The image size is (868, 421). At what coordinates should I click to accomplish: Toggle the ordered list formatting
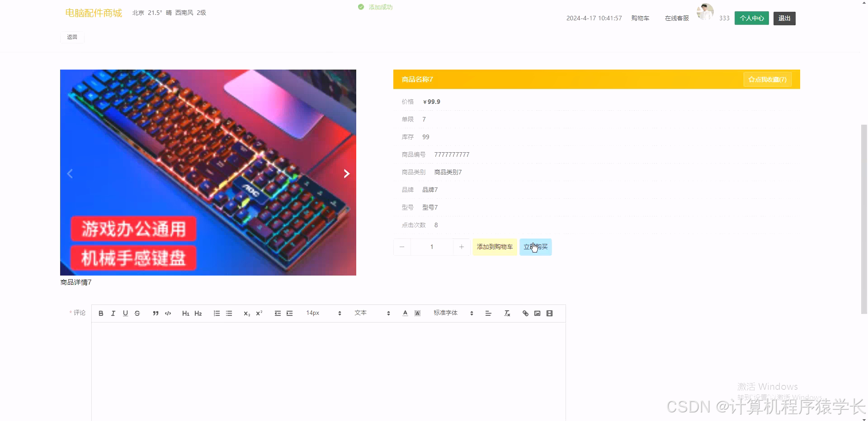coord(217,313)
